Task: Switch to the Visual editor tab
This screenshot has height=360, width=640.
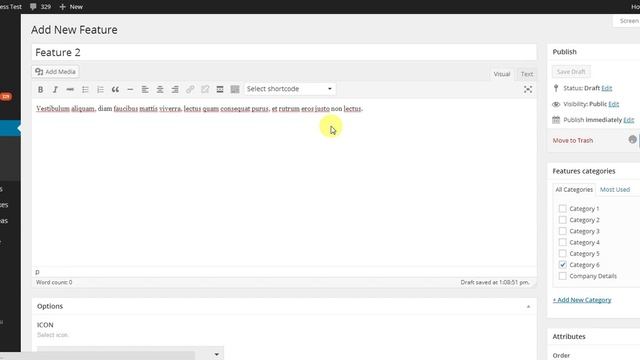Action: (x=502, y=74)
